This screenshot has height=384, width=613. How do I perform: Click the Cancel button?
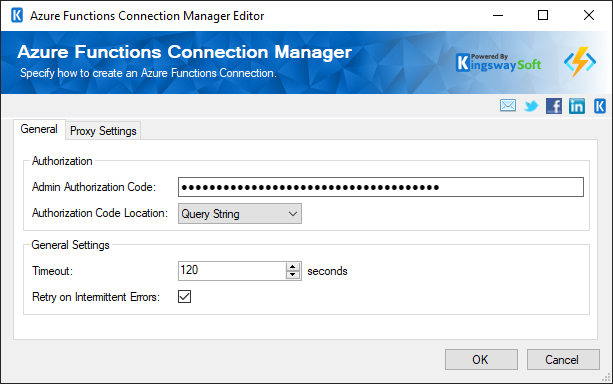(x=563, y=359)
